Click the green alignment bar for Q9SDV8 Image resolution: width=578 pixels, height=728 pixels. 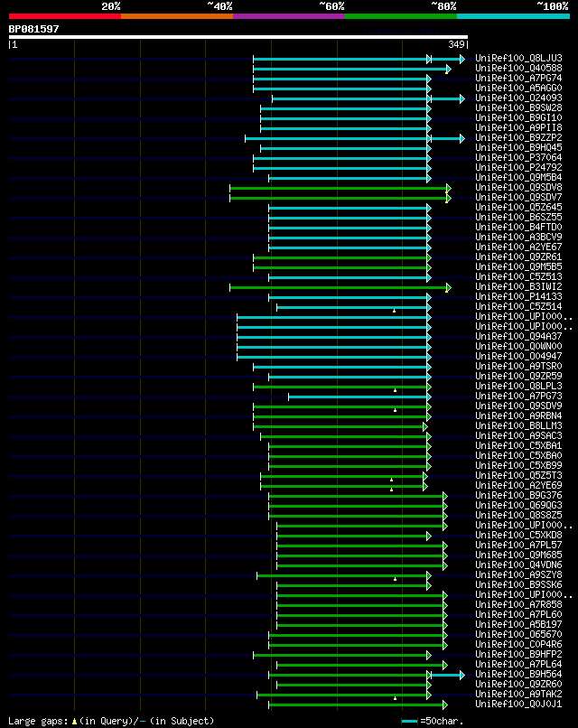340,188
